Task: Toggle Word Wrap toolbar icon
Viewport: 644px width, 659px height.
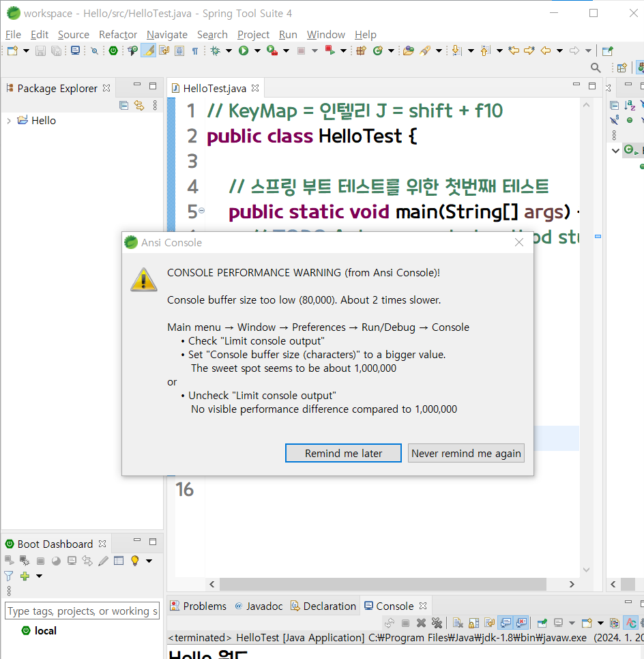Action: 164,51
